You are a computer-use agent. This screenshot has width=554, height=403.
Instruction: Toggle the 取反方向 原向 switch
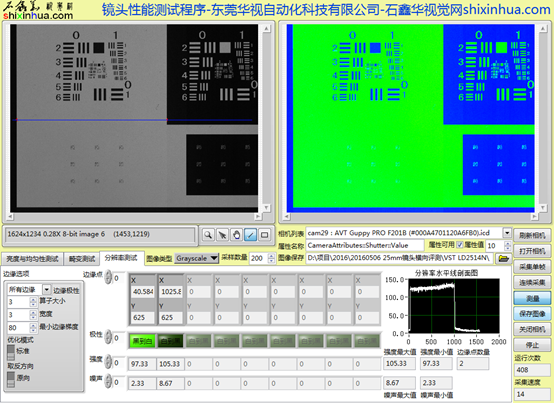pyautogui.click(x=11, y=379)
